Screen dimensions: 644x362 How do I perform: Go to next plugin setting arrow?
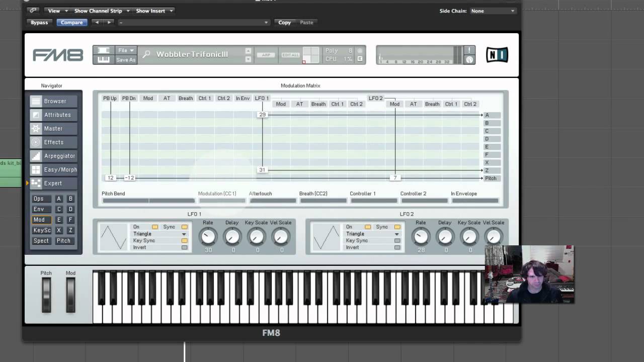click(x=109, y=23)
